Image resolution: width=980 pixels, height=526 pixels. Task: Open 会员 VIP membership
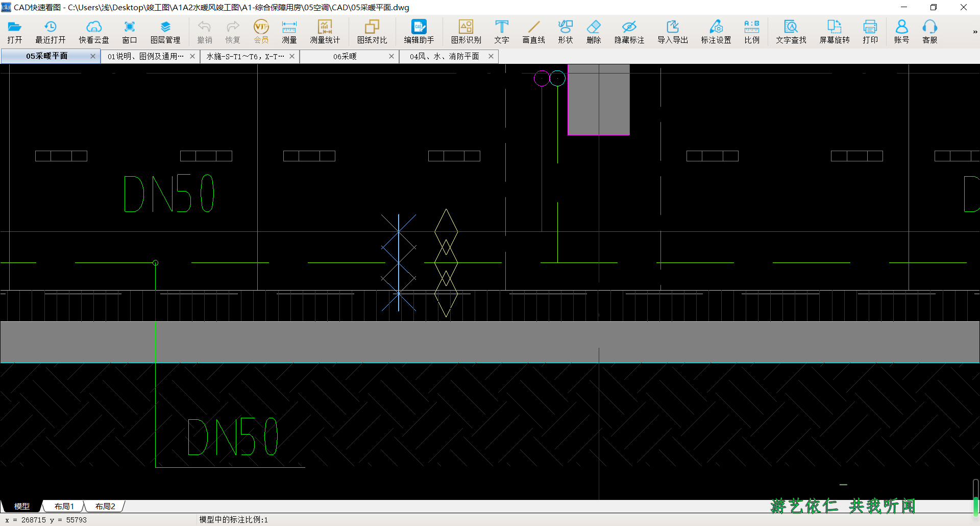[261, 32]
